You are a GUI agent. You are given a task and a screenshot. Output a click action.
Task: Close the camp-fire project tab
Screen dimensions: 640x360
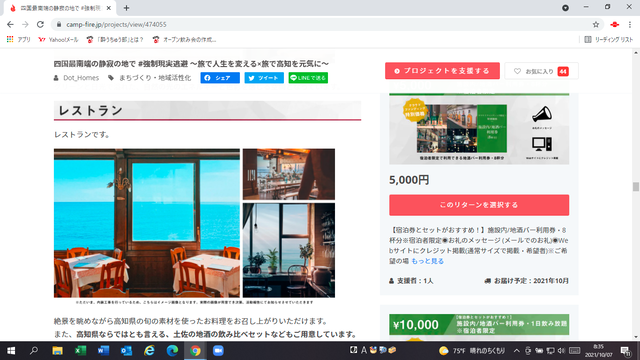coord(109,8)
